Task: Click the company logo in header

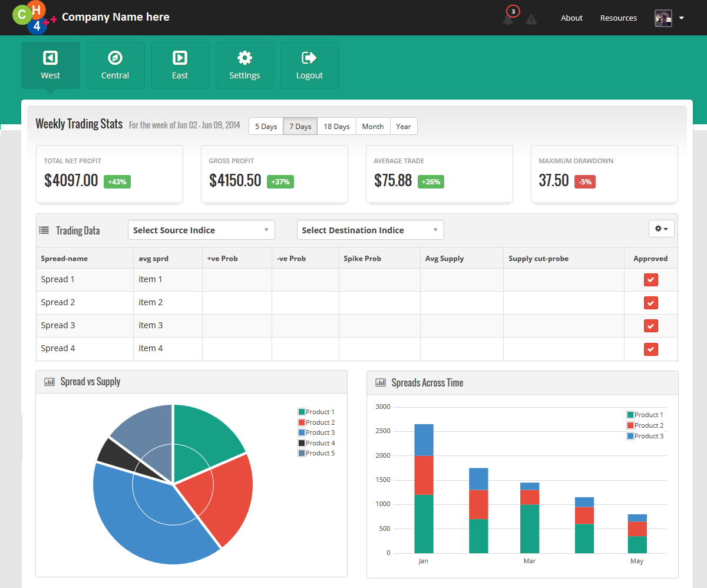Action: tap(34, 18)
